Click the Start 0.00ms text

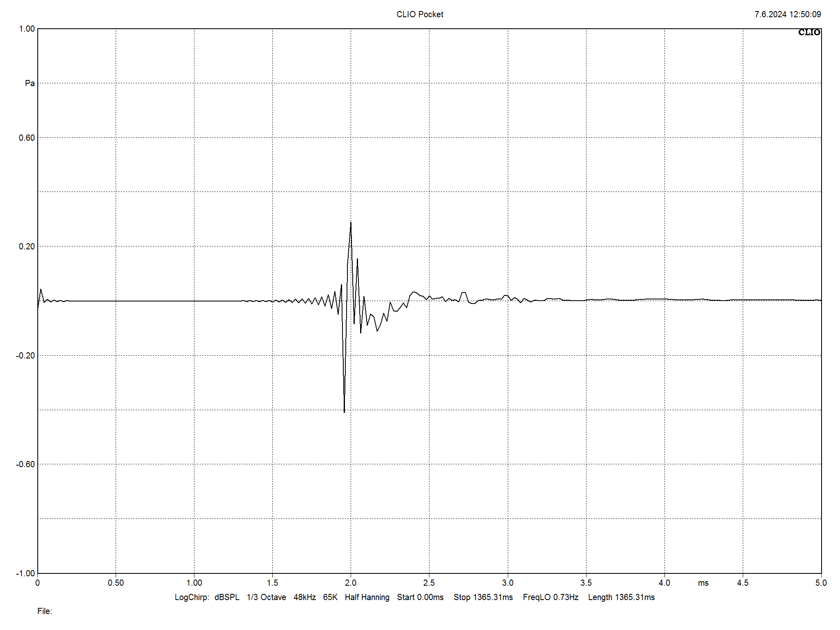420,598
